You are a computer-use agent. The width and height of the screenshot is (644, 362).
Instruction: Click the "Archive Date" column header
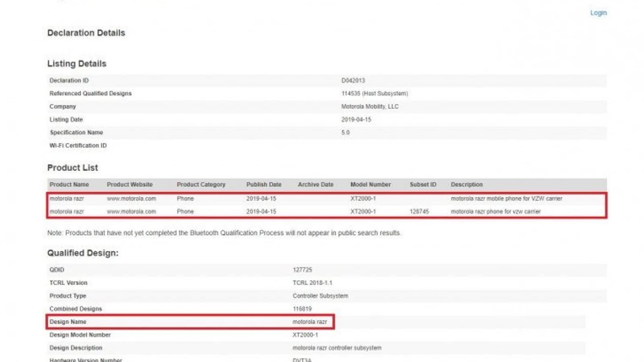pos(316,185)
